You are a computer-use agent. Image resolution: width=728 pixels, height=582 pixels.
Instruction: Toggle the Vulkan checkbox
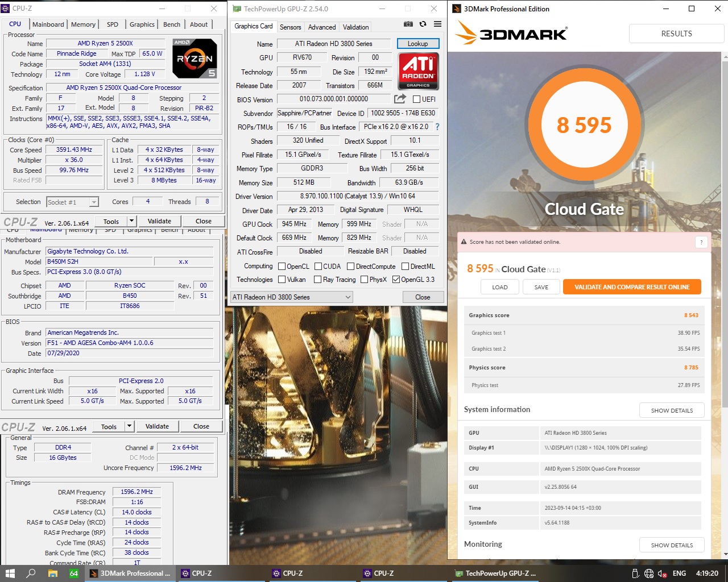(x=282, y=279)
